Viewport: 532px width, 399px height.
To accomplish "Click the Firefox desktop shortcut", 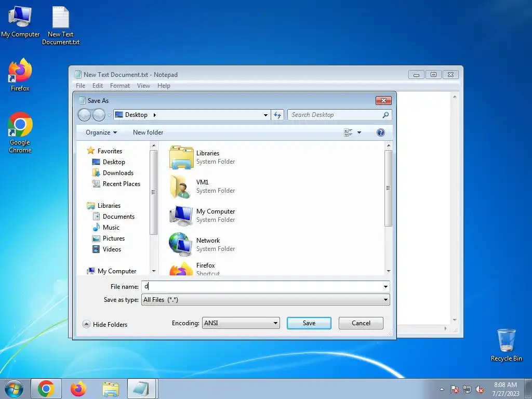I will click(x=20, y=75).
